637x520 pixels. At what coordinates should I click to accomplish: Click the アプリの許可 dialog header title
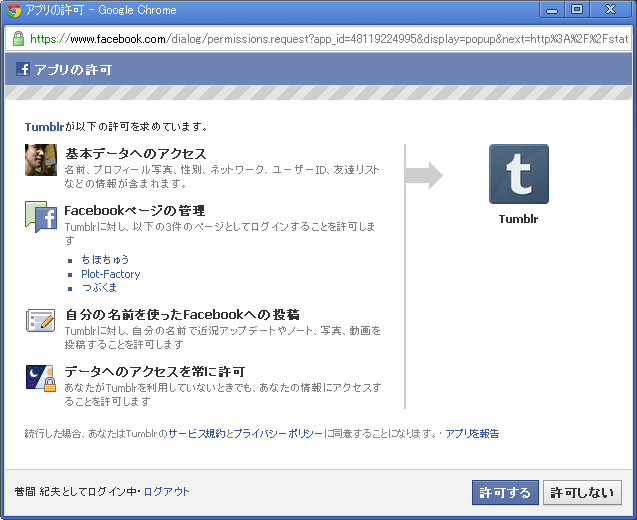(x=73, y=69)
